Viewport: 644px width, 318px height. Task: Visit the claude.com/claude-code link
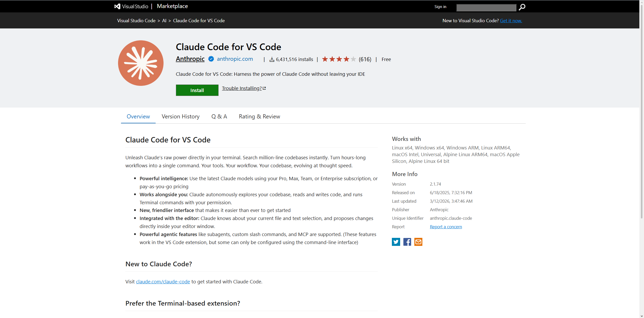point(163,282)
